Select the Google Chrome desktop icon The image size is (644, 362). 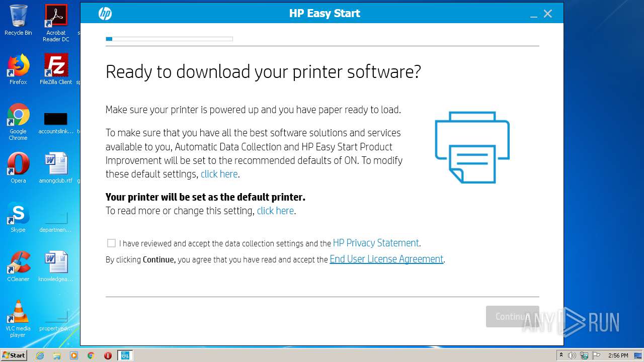pos(18,122)
